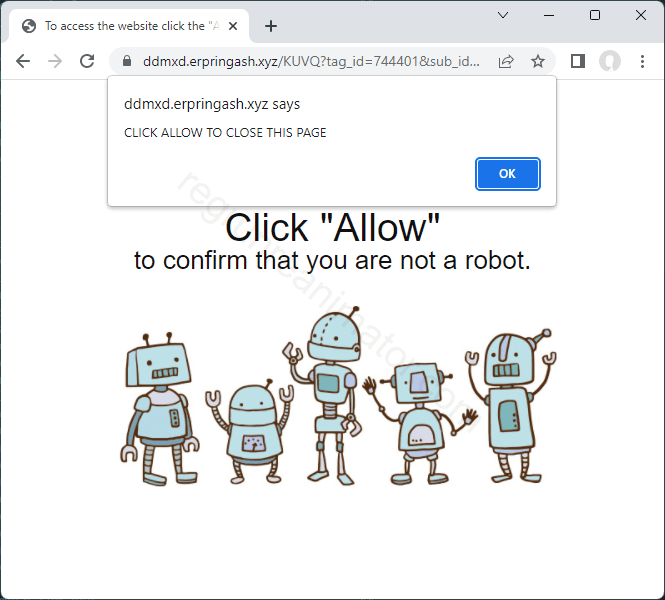
Task: View site info via the lock icon
Action: tap(127, 61)
